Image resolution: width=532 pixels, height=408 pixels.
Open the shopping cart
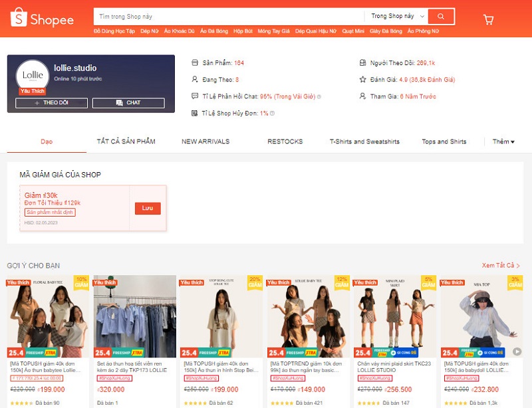pyautogui.click(x=489, y=19)
